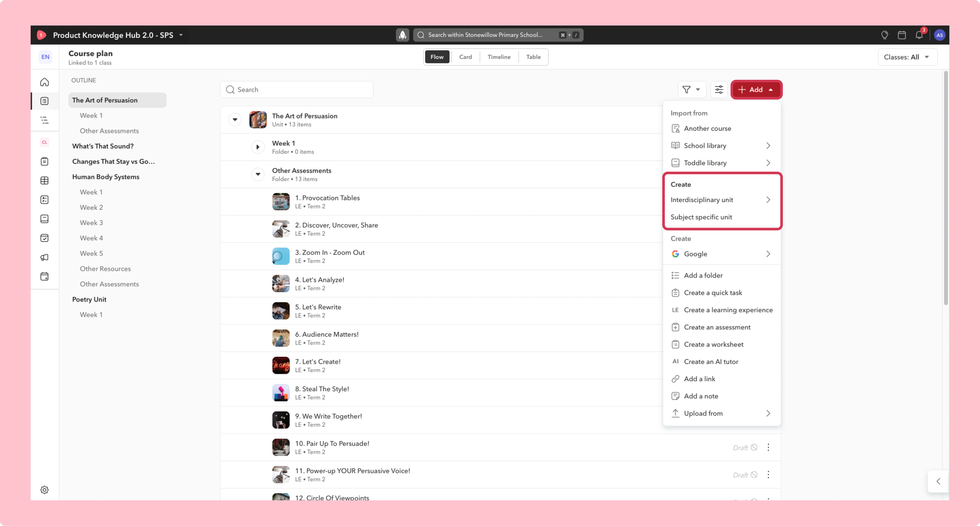Open Upload from submenu
Image resolution: width=980 pixels, height=526 pixels.
[x=722, y=413]
